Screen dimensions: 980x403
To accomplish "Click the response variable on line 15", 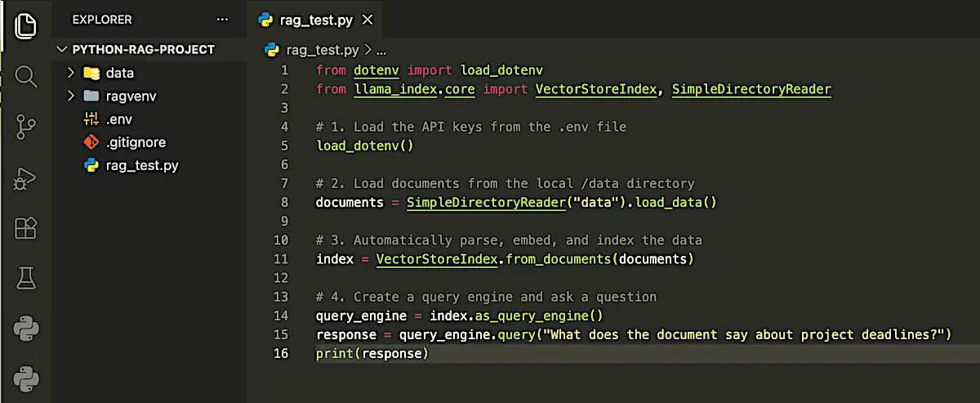I will pos(346,334).
